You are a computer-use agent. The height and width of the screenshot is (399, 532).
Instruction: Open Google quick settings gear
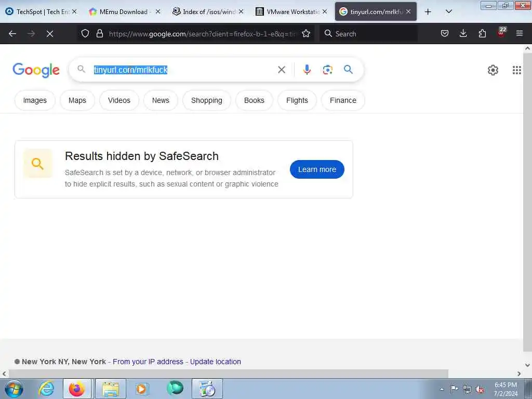click(493, 70)
